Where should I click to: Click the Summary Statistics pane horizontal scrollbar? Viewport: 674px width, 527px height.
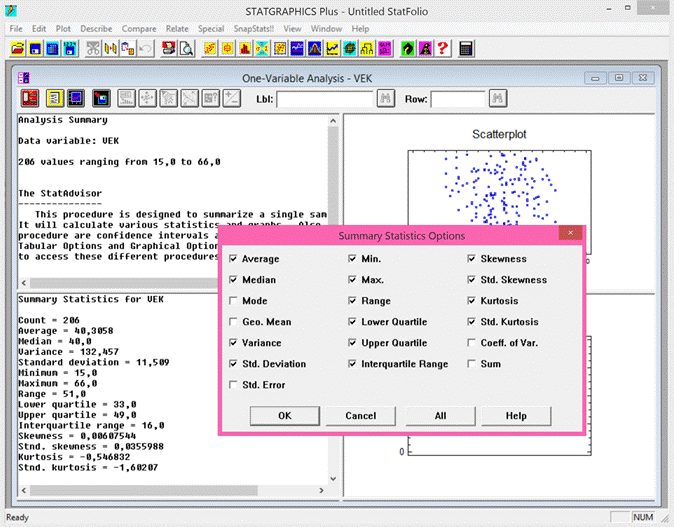point(144,490)
